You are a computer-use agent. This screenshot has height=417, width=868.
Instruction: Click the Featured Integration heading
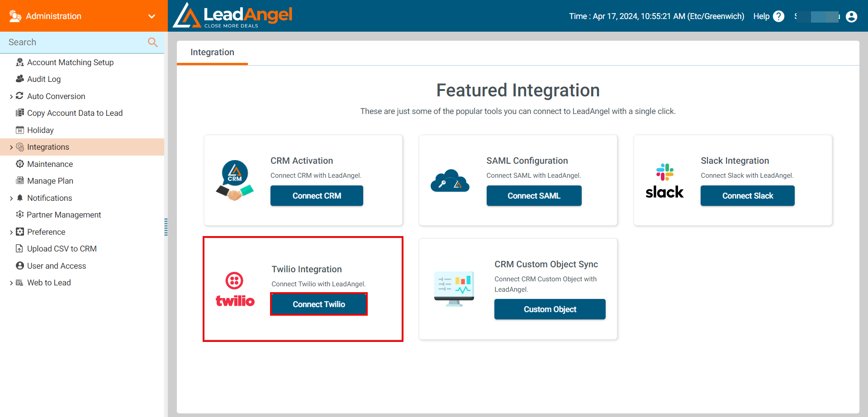click(x=518, y=90)
